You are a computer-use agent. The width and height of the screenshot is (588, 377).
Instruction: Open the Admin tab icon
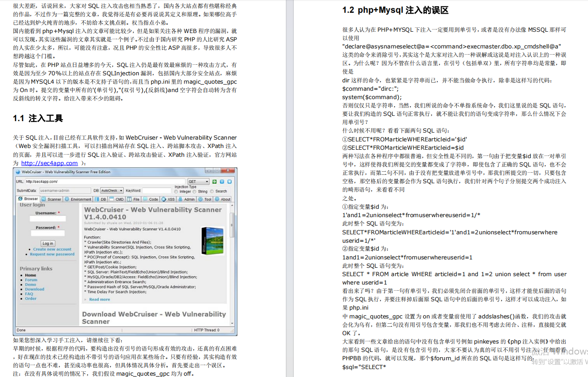(181, 199)
